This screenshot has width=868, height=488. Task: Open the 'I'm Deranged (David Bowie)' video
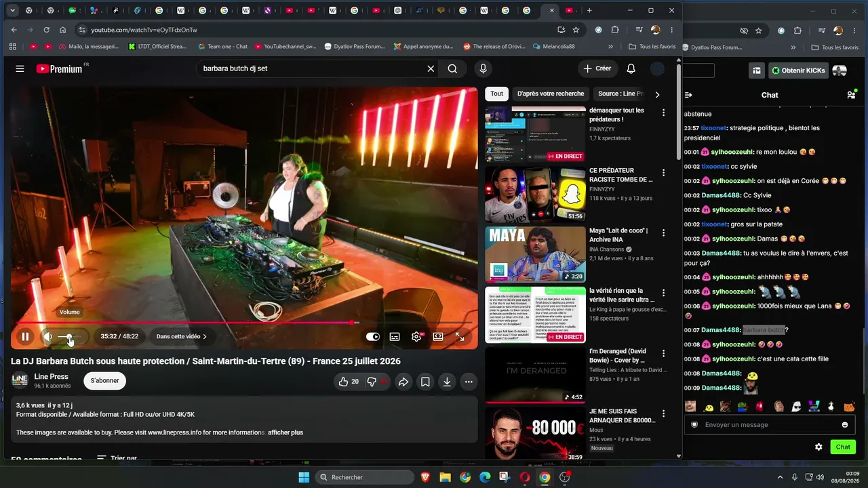coord(535,375)
